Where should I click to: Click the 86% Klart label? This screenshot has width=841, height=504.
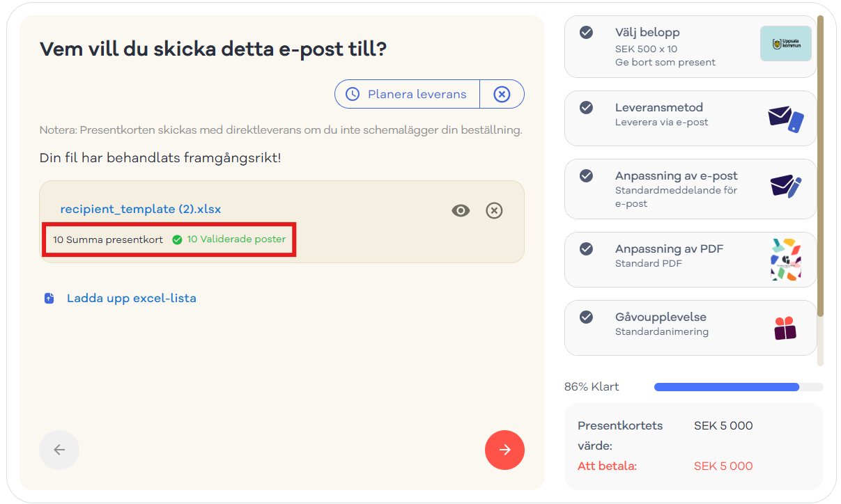pos(592,387)
